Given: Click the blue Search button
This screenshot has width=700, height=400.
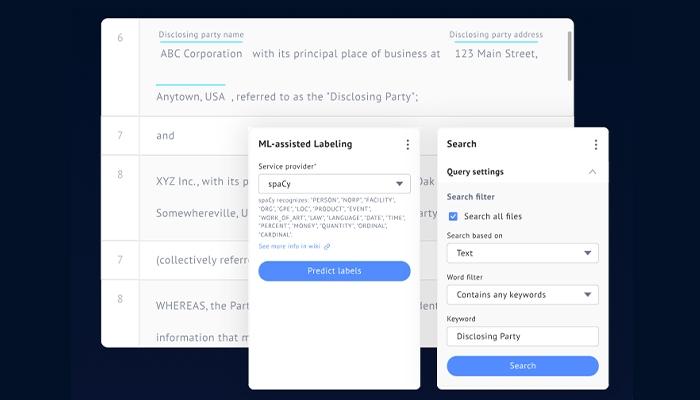Looking at the screenshot, I should tap(522, 366).
